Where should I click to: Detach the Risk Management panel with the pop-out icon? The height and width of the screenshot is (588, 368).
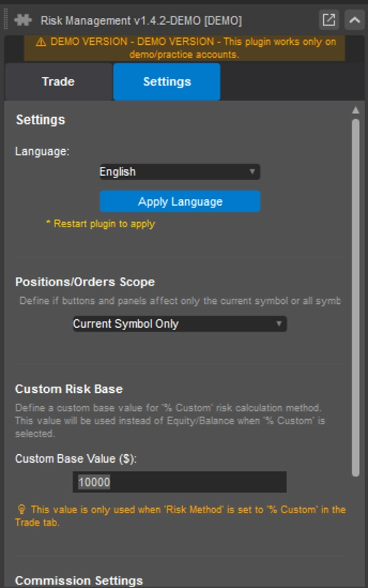click(x=329, y=20)
